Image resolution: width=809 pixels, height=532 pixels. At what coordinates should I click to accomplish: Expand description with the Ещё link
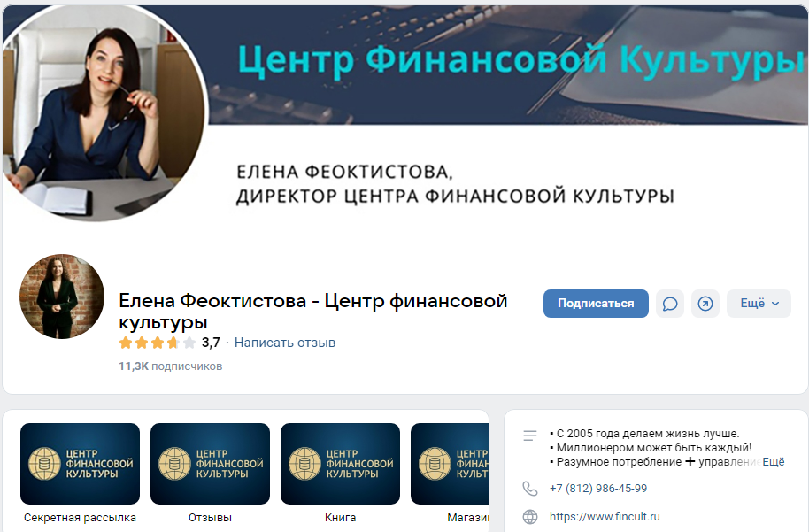pyautogui.click(x=774, y=462)
